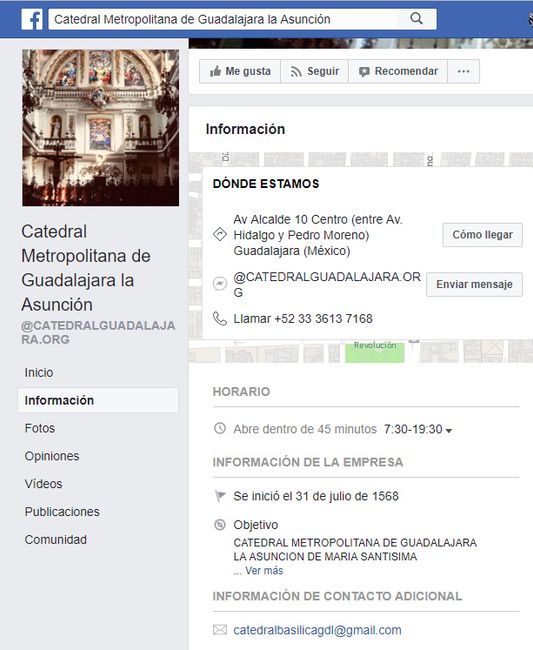Click the Me gusta button
This screenshot has height=650, width=533.
240,71
